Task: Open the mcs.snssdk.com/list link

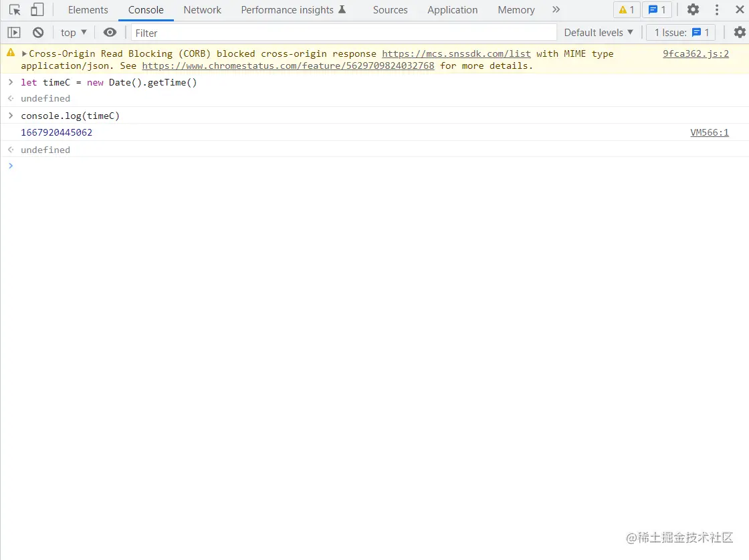Action: coord(456,53)
